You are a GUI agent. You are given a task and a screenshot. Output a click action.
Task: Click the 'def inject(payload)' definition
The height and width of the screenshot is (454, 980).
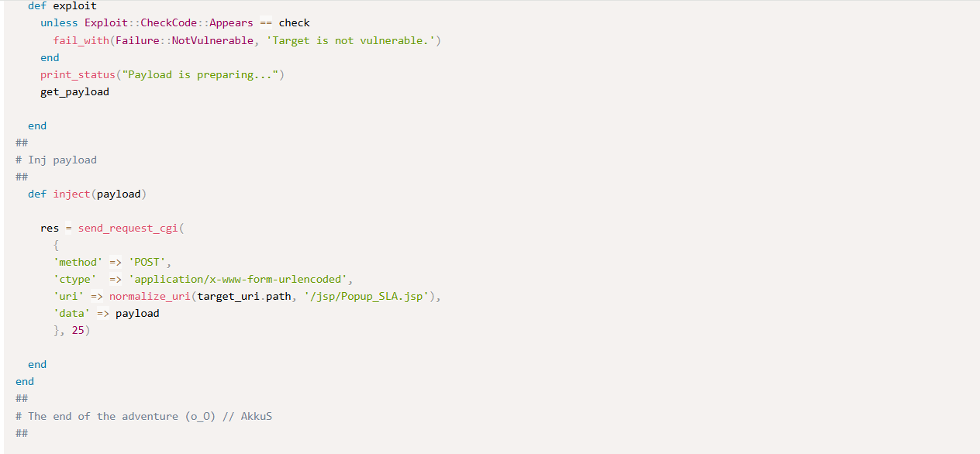coord(87,194)
